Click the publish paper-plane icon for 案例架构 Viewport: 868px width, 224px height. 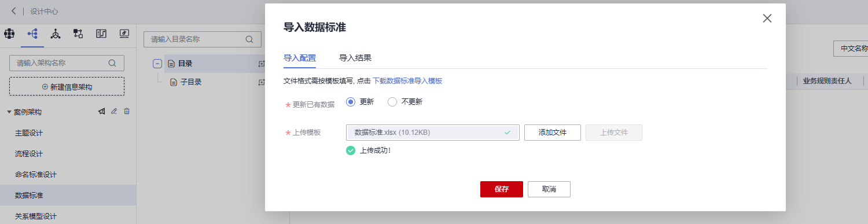coord(101,111)
